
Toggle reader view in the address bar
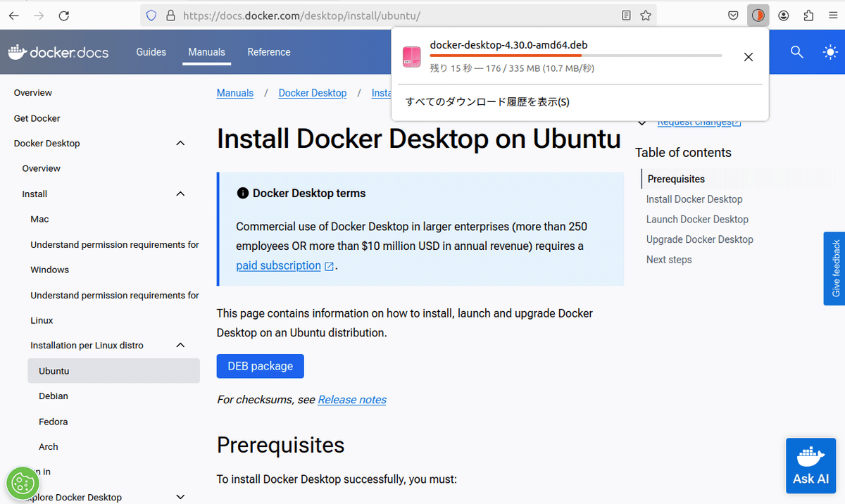pyautogui.click(x=626, y=15)
